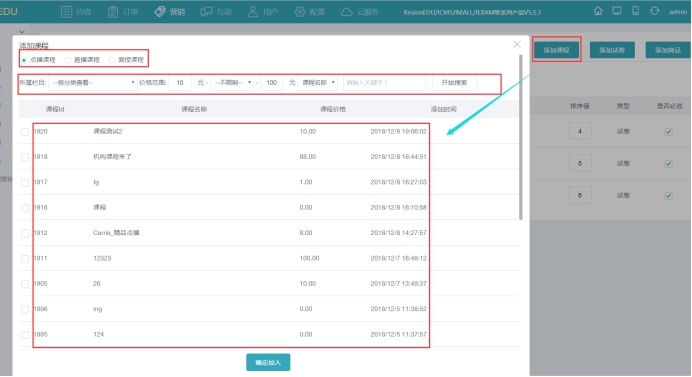Click course name 机构课程来了

click(113, 157)
